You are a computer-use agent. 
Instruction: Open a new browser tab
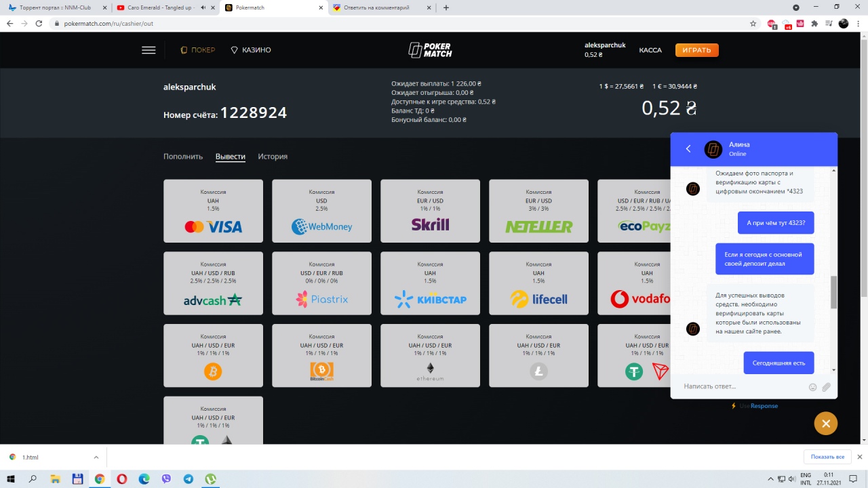point(446,7)
